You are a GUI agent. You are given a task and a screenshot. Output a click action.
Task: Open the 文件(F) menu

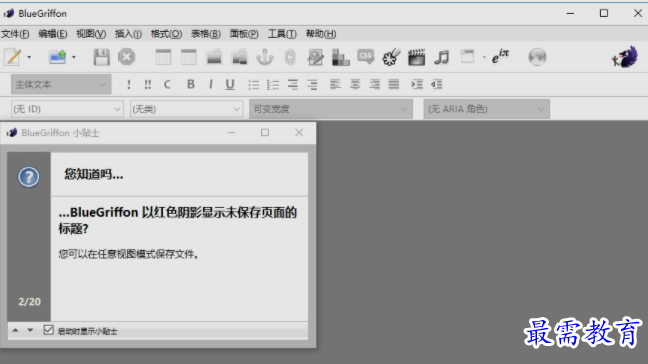[15, 34]
